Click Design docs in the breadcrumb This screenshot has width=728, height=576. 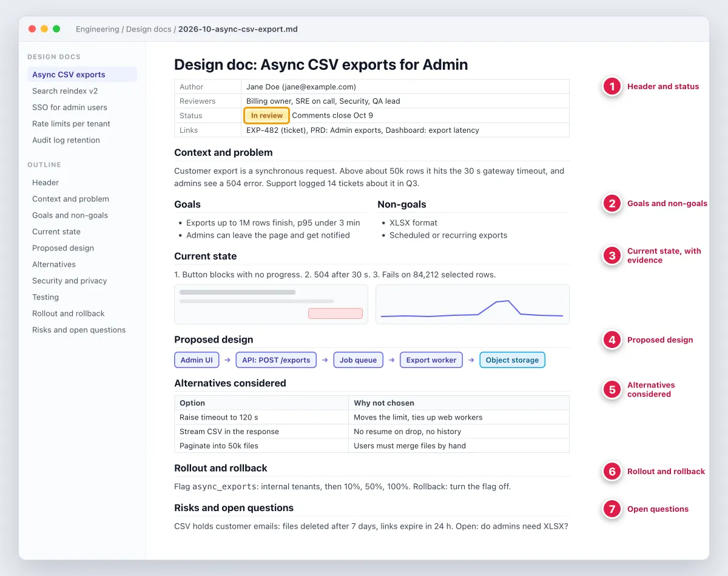point(149,29)
